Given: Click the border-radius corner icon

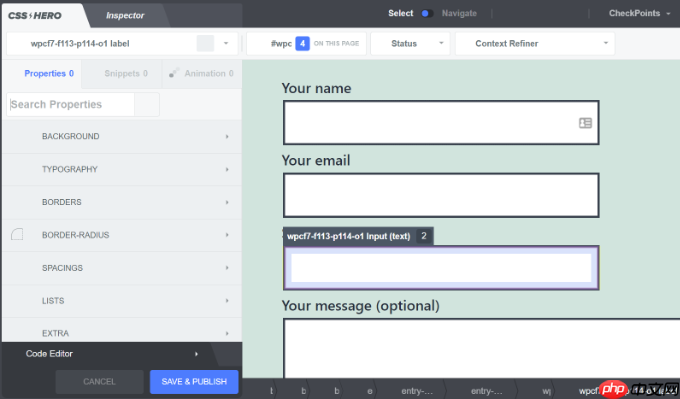Looking at the screenshot, I should pos(17,235).
